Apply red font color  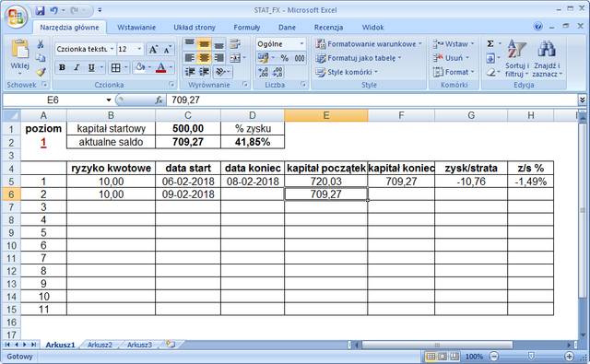coord(160,67)
